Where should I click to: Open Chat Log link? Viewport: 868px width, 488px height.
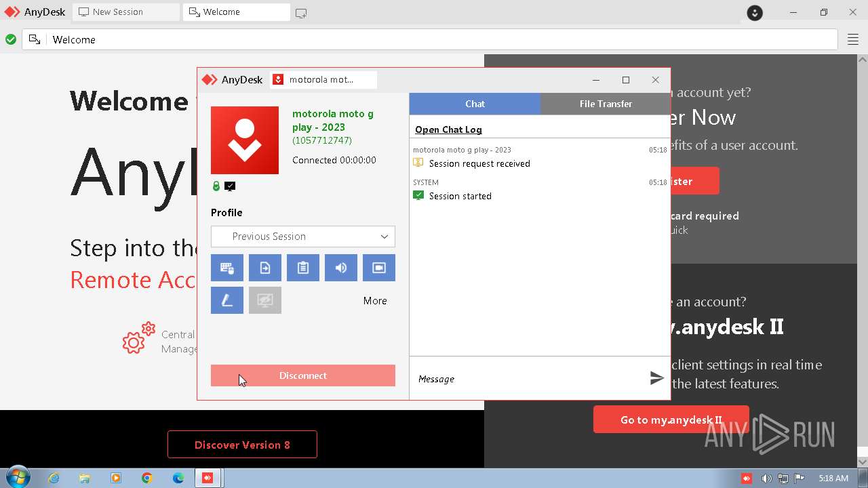pos(448,129)
